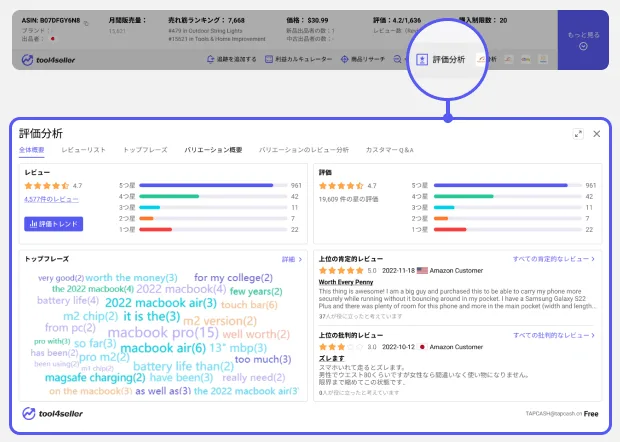Click #479 in Outdoor String Lights rank
The height and width of the screenshot is (442, 620).
205,31
